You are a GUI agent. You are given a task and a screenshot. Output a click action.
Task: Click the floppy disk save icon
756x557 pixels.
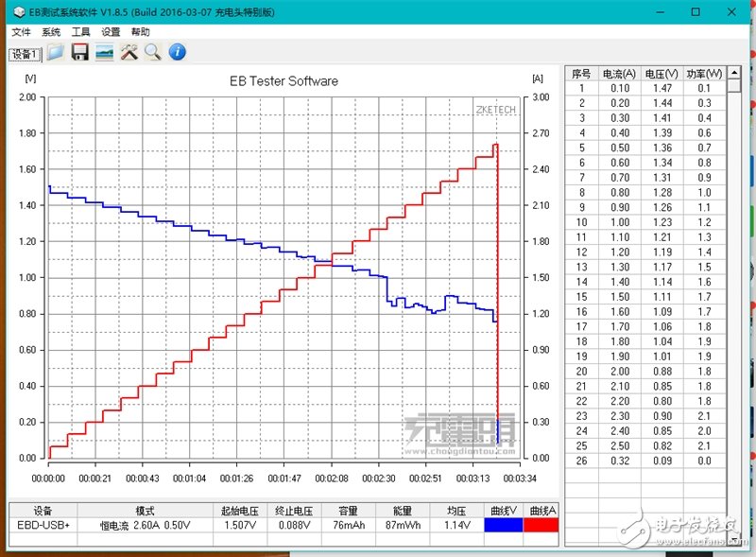point(80,52)
